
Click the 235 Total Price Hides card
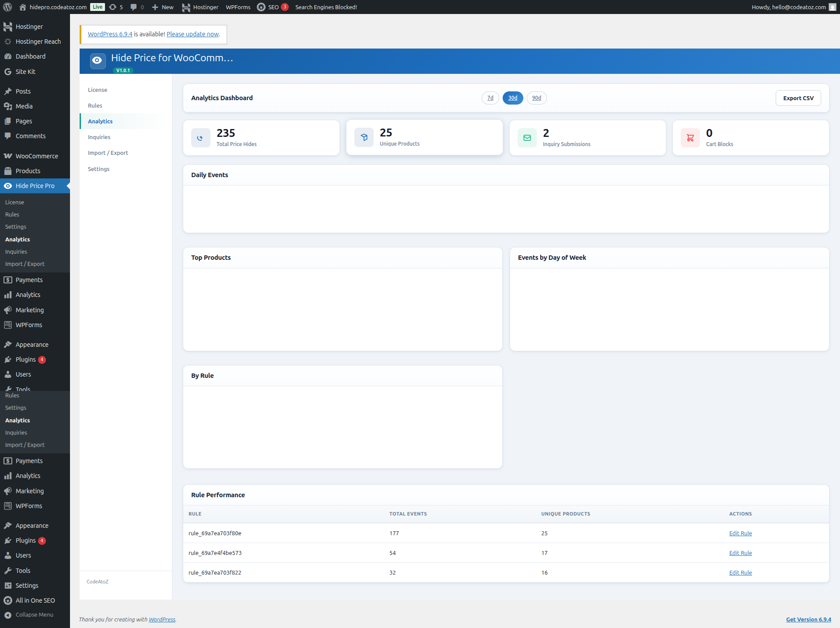click(261, 138)
